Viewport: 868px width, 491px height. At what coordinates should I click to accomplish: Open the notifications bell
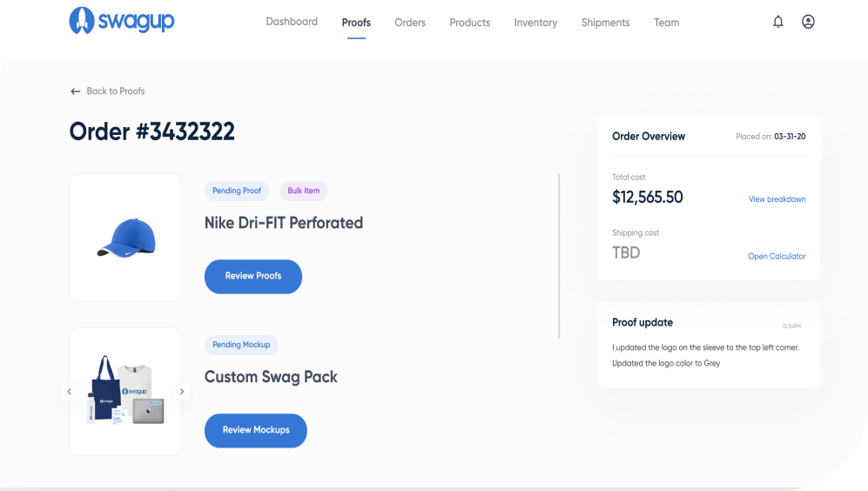(777, 22)
